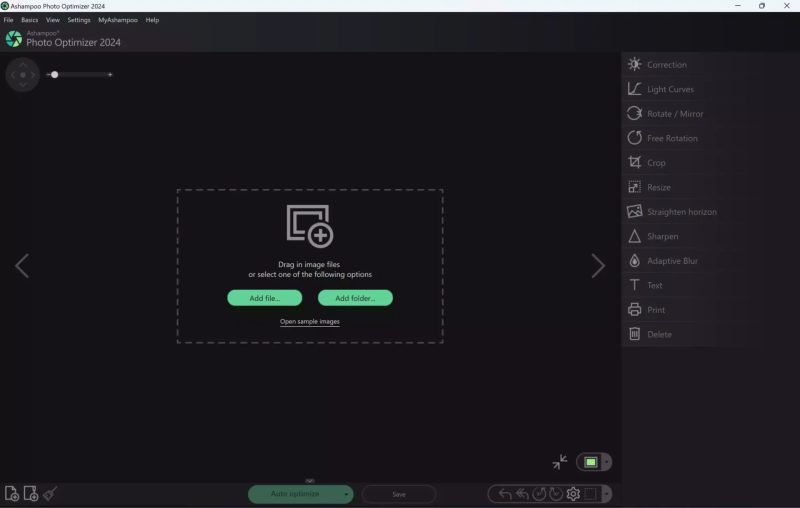Viewport: 800px width, 508px height.
Task: Choose the Sharpen tool
Action: (661, 237)
